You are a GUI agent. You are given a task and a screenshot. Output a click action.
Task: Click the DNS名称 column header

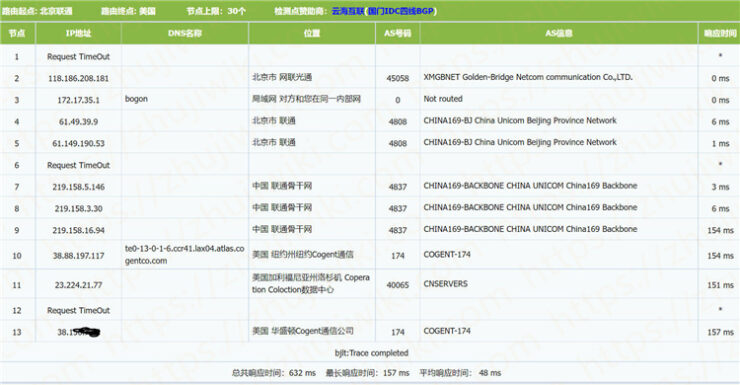[x=185, y=33]
